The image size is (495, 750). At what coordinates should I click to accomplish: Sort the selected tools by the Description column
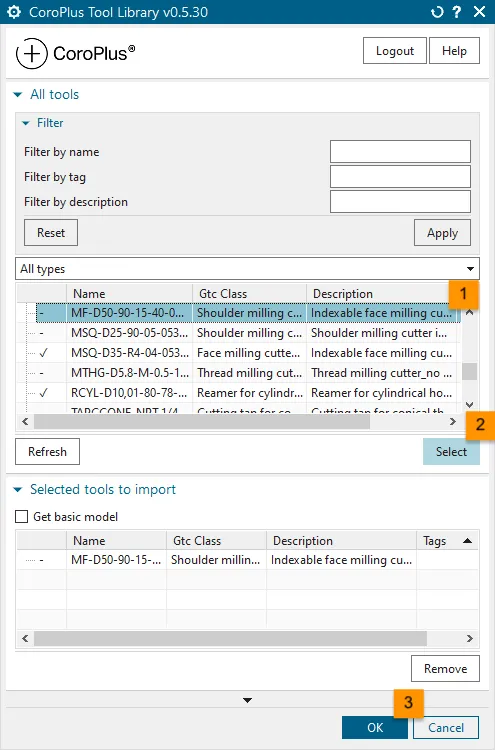[x=341, y=540]
